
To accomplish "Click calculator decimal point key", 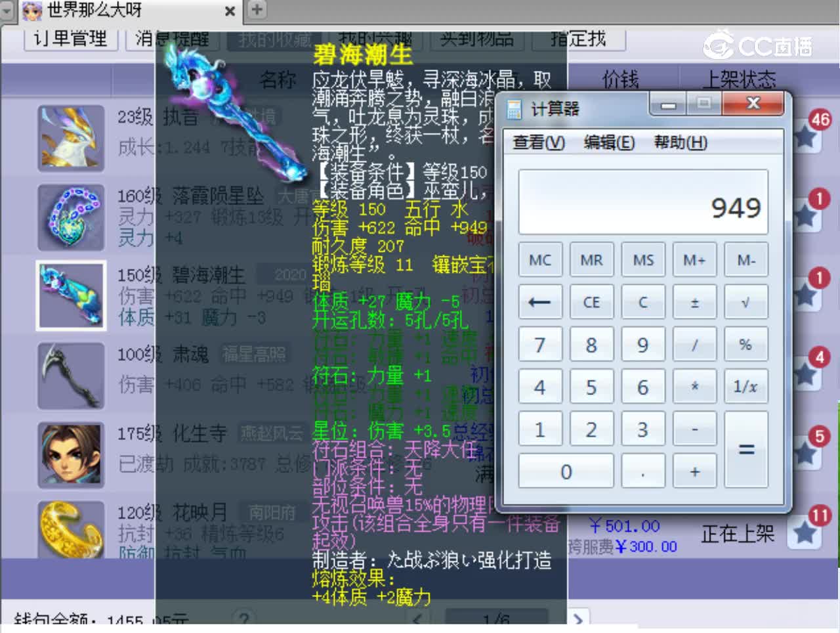I will [643, 471].
